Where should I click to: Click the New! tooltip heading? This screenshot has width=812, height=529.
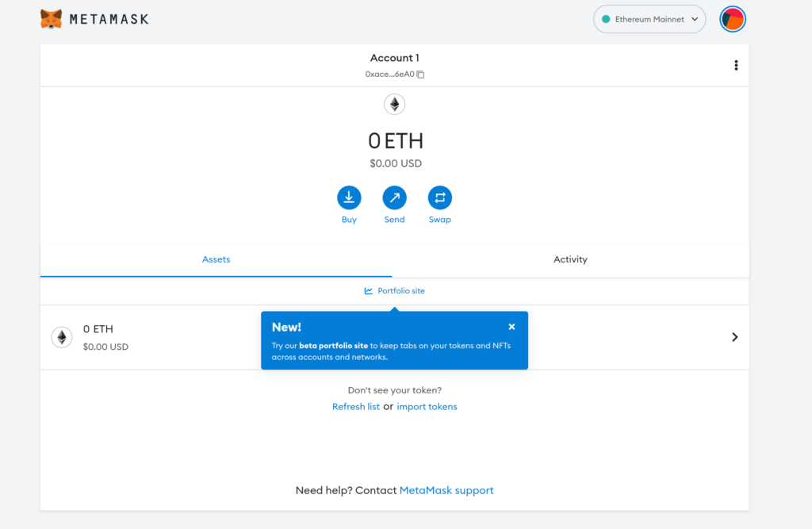tap(286, 327)
